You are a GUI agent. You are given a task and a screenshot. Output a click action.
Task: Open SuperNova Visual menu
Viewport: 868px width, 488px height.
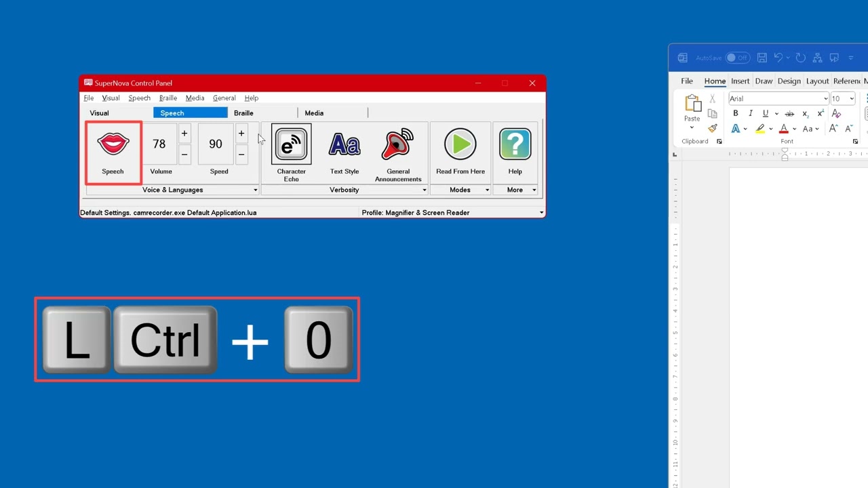tap(111, 98)
